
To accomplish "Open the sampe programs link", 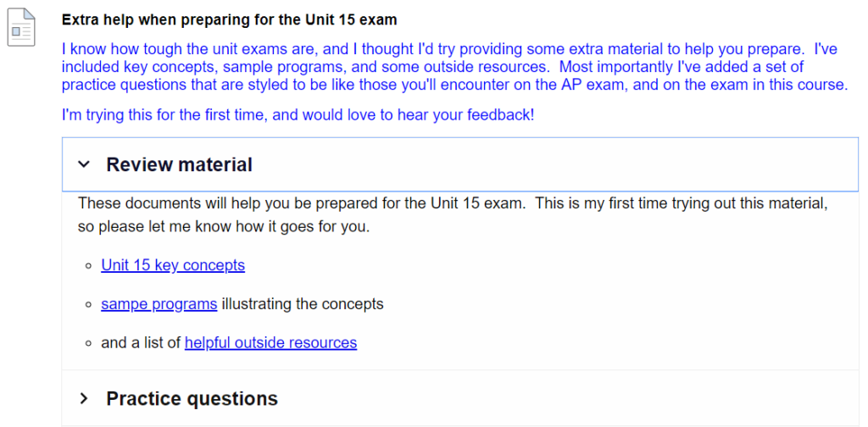I will pyautogui.click(x=159, y=303).
